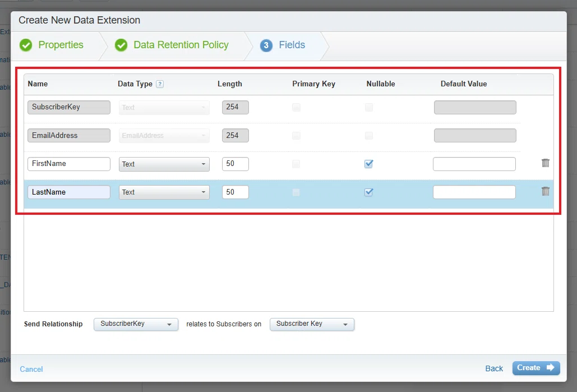Open Data Type dropdown for FirstName
This screenshot has width=577, height=392.
[x=164, y=164]
